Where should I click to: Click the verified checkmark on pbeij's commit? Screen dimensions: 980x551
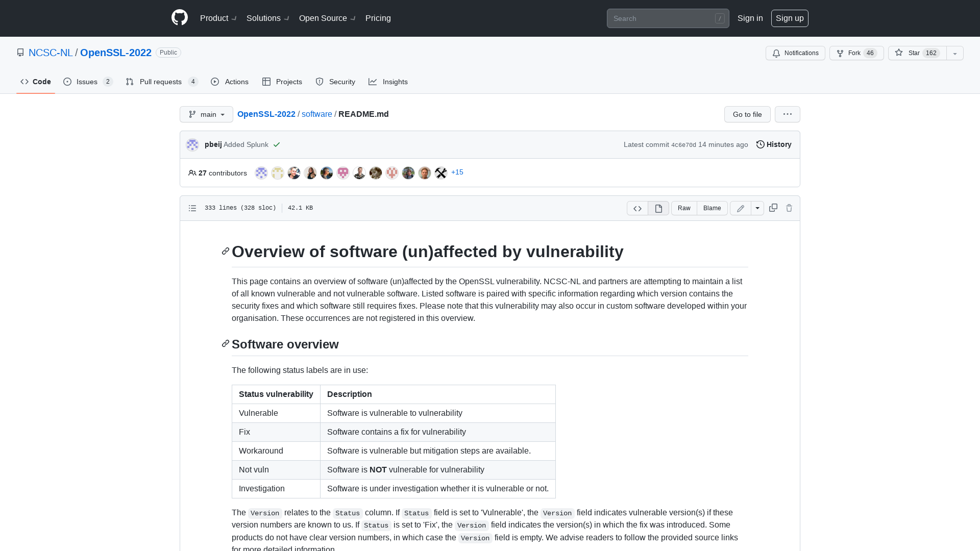pos(277,145)
